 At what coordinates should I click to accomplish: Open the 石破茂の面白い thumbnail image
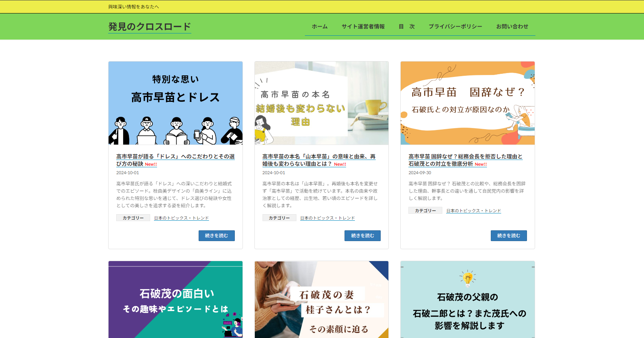[x=176, y=300]
